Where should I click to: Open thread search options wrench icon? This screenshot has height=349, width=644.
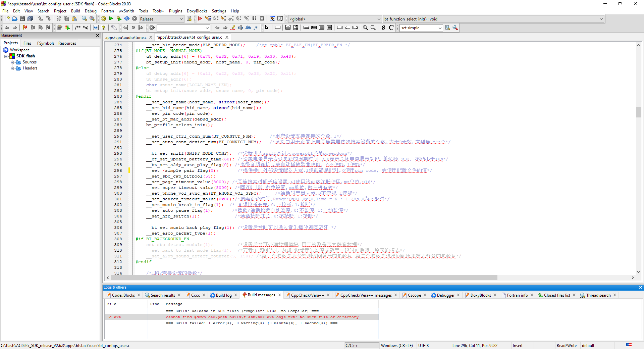pyautogui.click(x=455, y=28)
